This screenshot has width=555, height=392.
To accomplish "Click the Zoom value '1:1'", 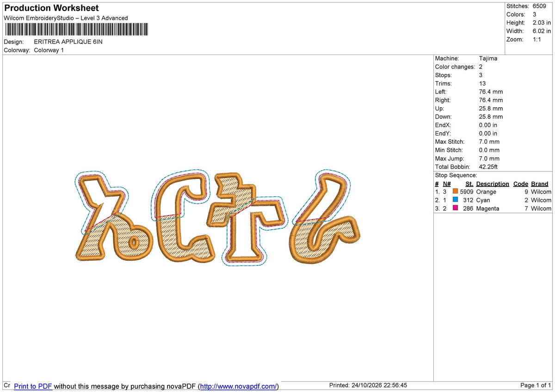I will [x=537, y=39].
